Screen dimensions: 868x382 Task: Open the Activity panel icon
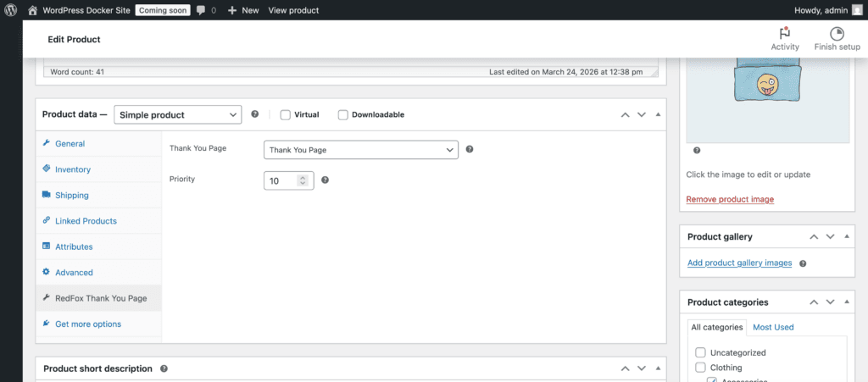784,34
